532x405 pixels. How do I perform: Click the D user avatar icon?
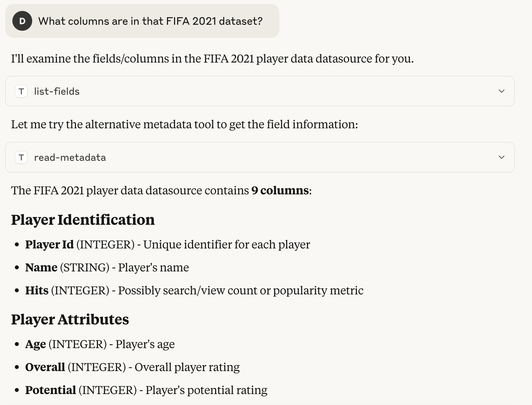pos(22,21)
